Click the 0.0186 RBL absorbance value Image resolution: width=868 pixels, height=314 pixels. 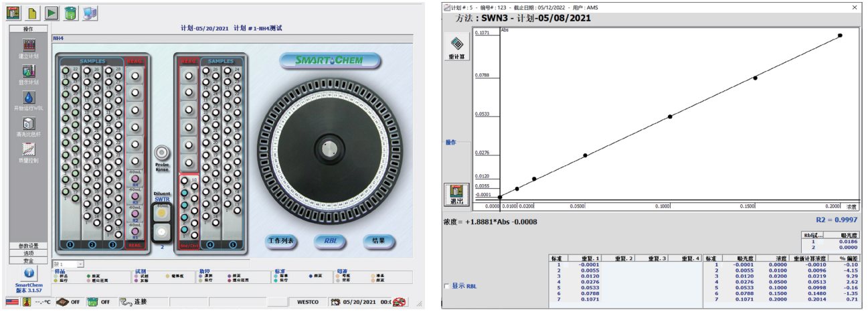coord(849,242)
